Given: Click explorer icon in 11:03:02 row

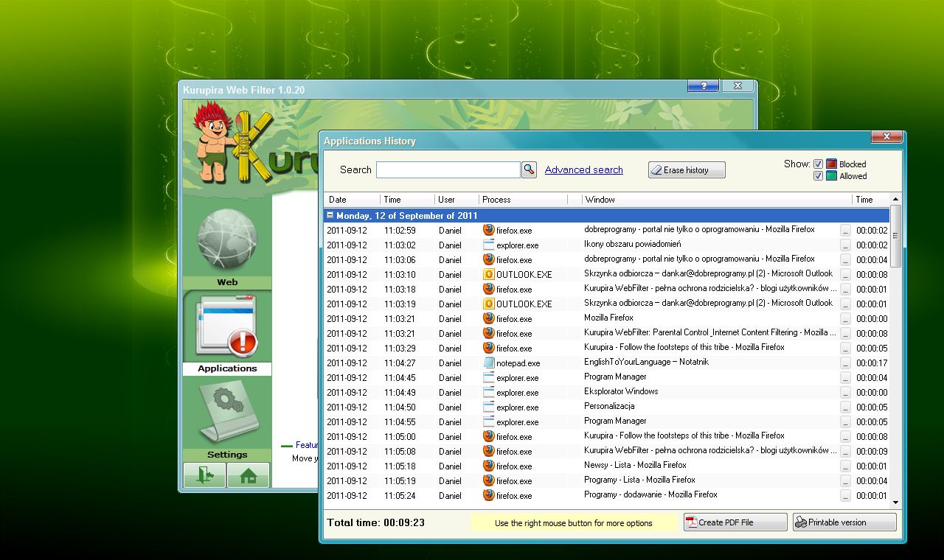Looking at the screenshot, I should click(488, 245).
